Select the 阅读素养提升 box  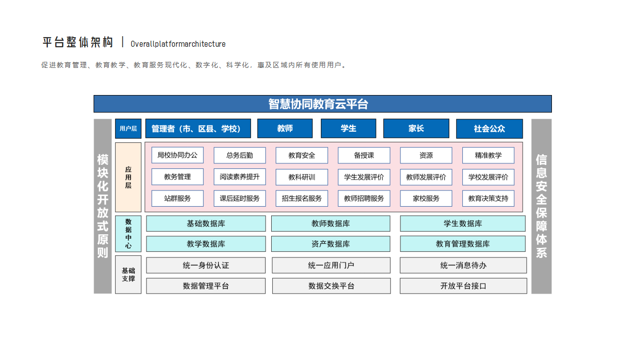pyautogui.click(x=239, y=177)
